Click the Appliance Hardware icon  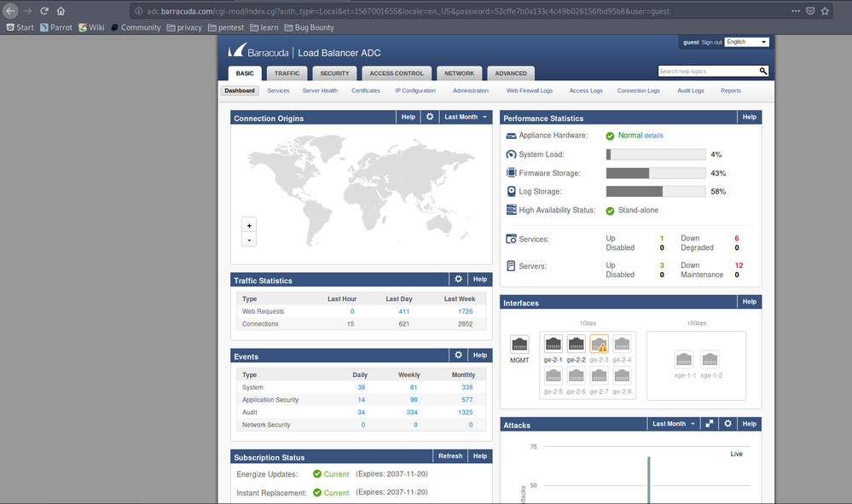[x=511, y=136]
